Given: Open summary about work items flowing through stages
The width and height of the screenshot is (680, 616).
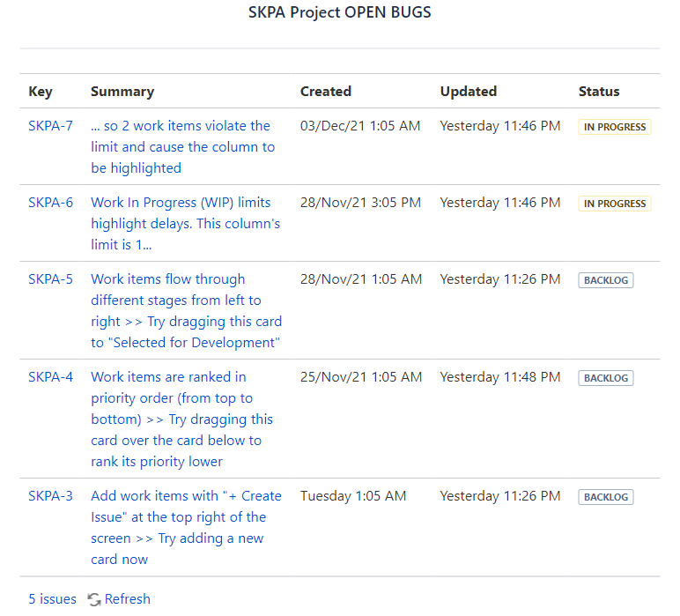Looking at the screenshot, I should (187, 310).
